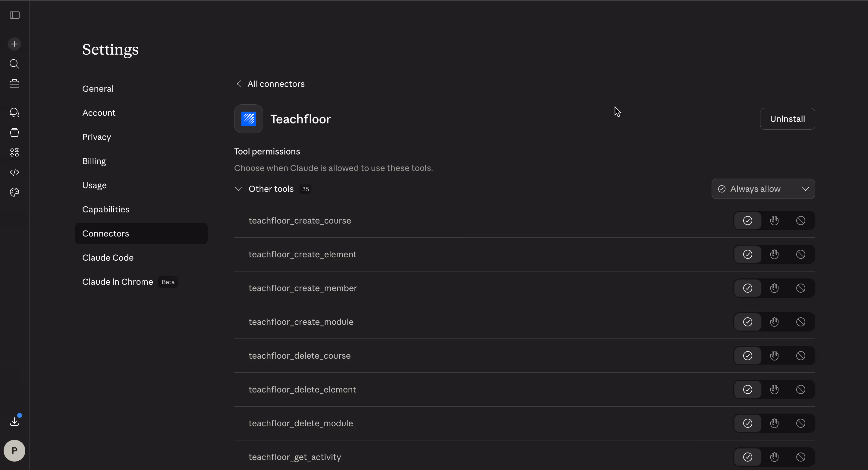
Task: Block teachfloor_delete_course tool
Action: click(801, 356)
